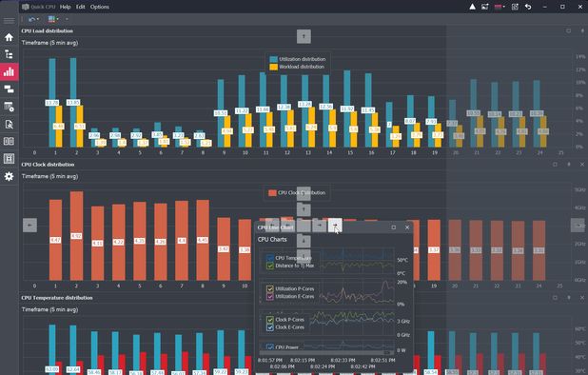
Task: Click the center dock-up arrow guide
Action: point(304,209)
